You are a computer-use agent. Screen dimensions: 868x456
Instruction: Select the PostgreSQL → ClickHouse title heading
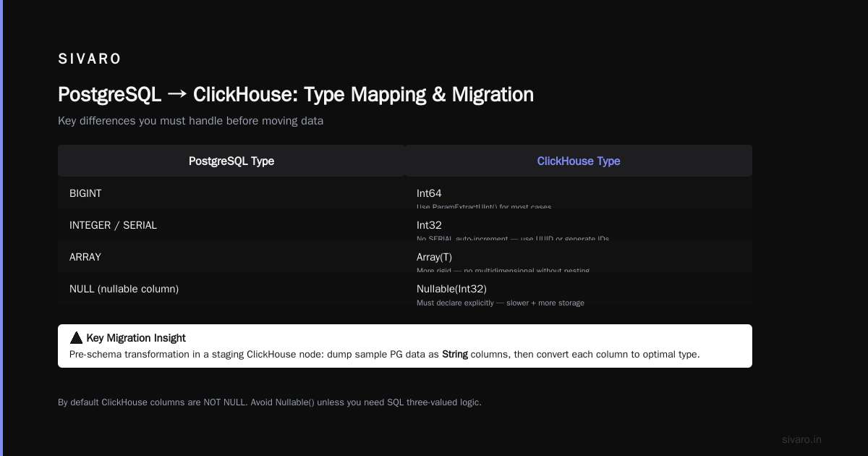(296, 94)
